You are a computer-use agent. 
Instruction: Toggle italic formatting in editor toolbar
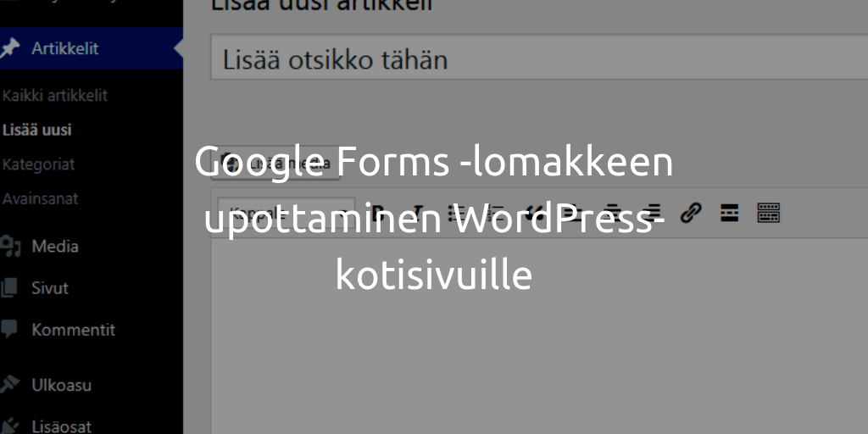(x=417, y=213)
